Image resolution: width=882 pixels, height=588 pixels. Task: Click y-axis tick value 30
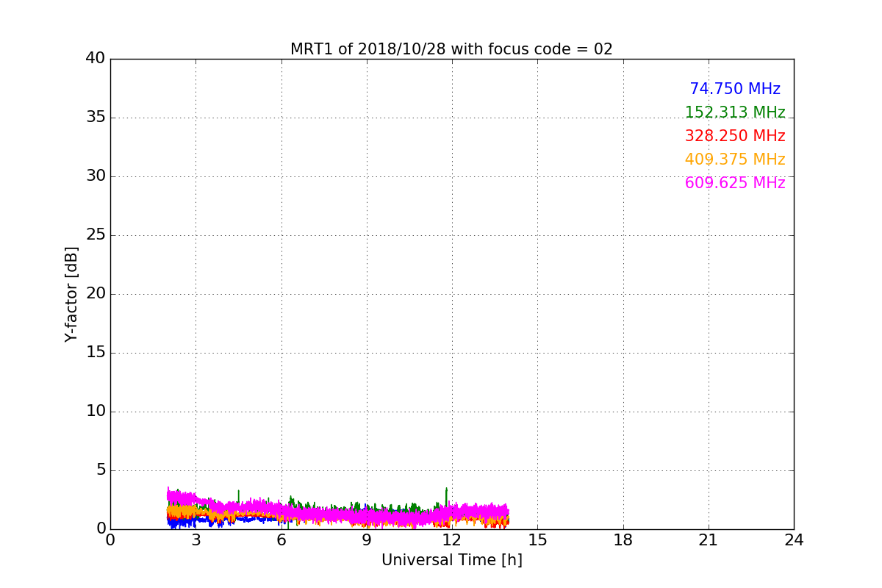point(96,176)
